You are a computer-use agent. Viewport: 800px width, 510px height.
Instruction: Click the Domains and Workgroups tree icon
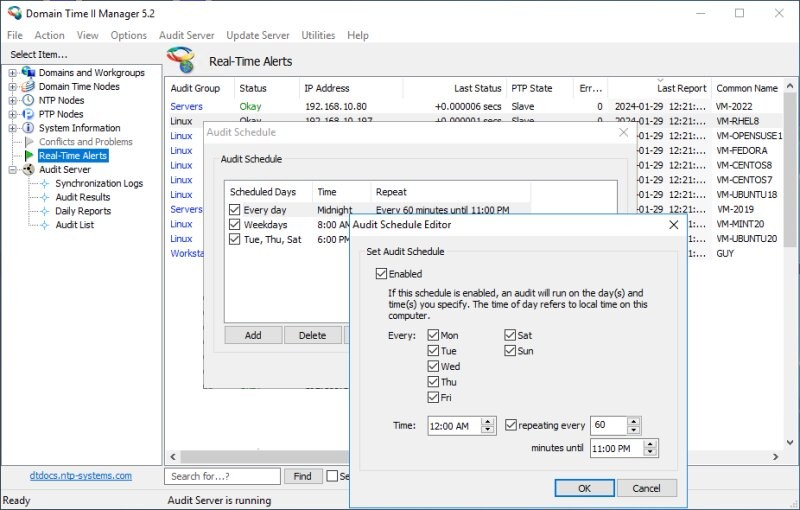28,73
